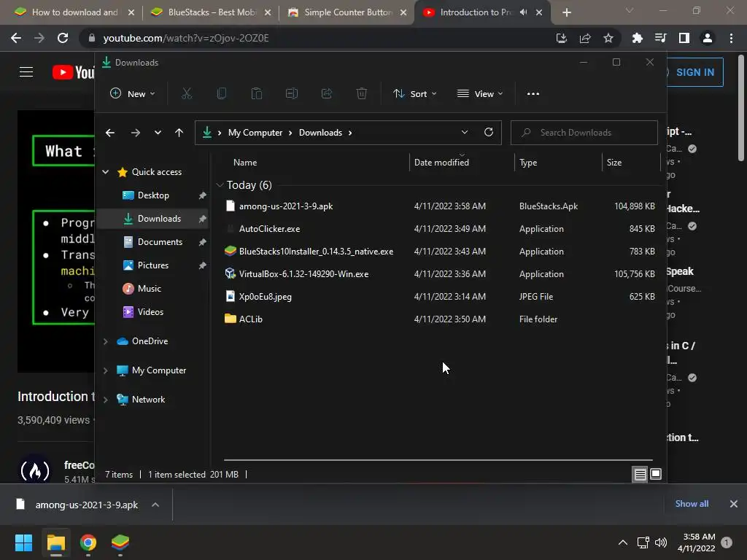Open the See more ellipsis menu in Explorer
747x560 pixels.
[x=533, y=94]
